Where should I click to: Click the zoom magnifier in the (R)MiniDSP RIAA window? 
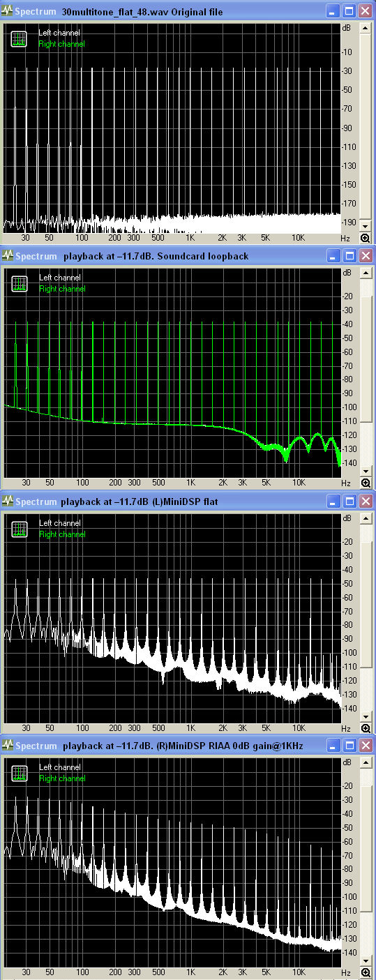(x=365, y=972)
